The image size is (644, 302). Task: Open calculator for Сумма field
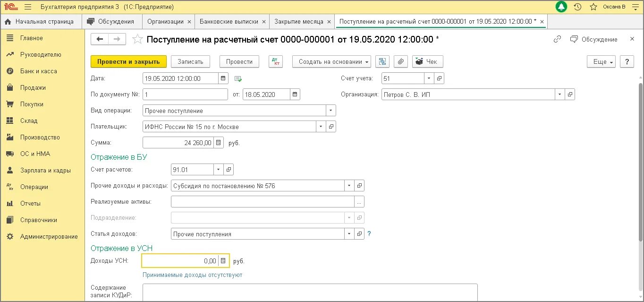click(218, 143)
